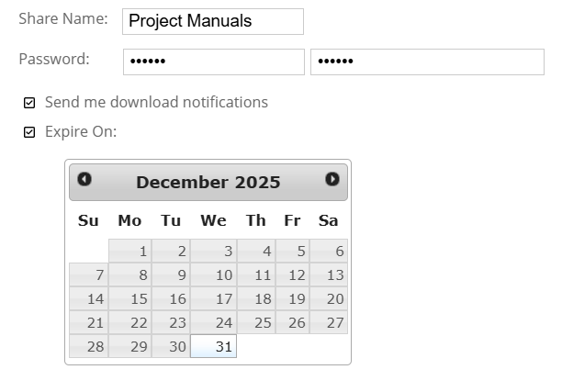562x392 pixels.
Task: Uncheck the Expire On checkbox
Action: coord(29,132)
